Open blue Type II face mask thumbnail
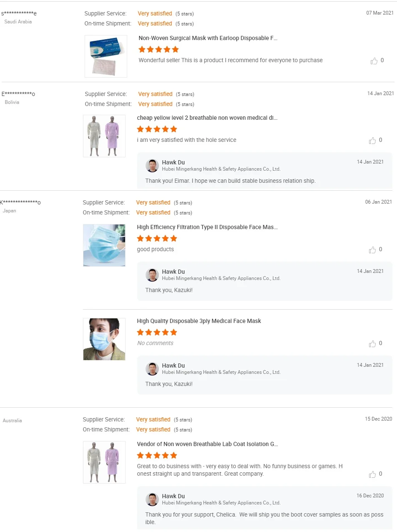This screenshot has height=532, width=397. 104,245
